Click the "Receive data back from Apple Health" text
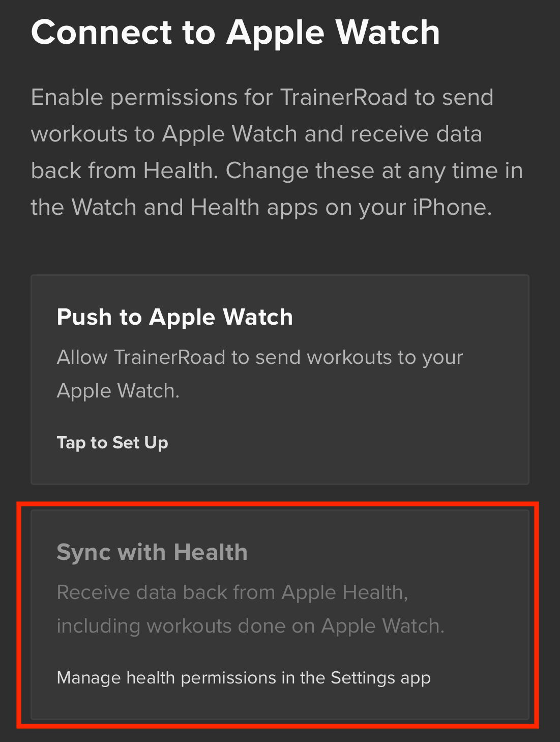Viewport: 560px width, 742px height. (x=232, y=592)
